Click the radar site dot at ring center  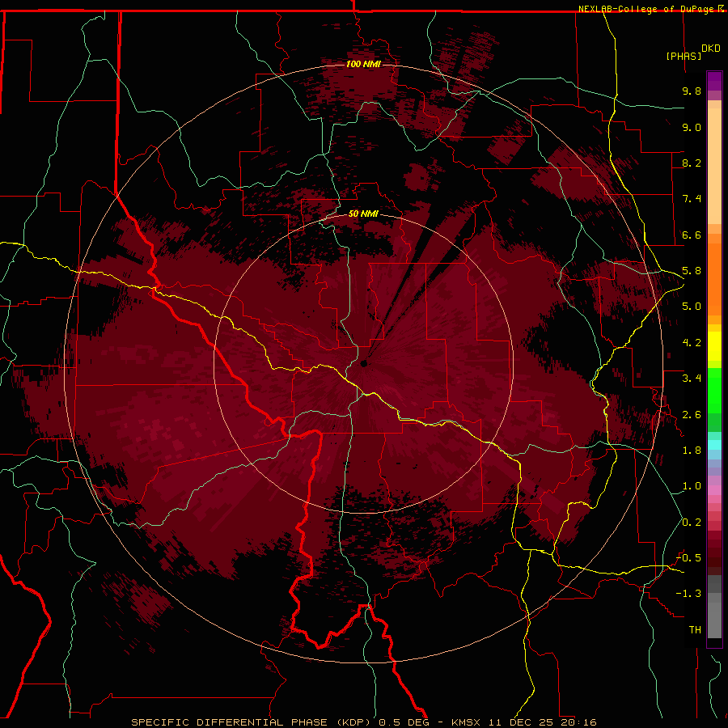click(364, 363)
